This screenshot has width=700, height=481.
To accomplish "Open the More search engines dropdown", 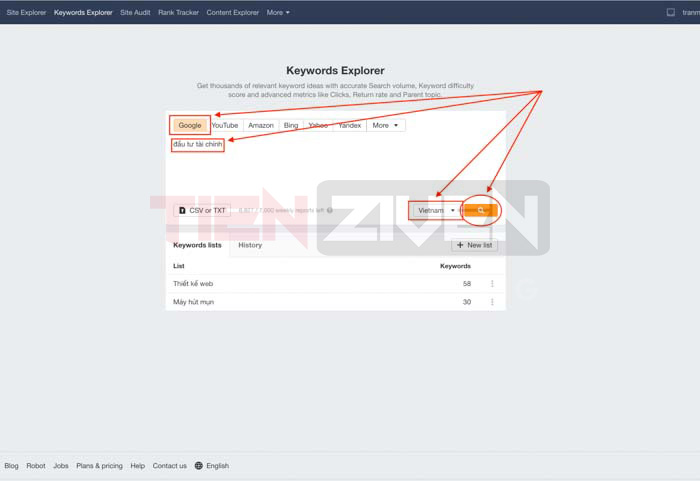I will pyautogui.click(x=386, y=125).
